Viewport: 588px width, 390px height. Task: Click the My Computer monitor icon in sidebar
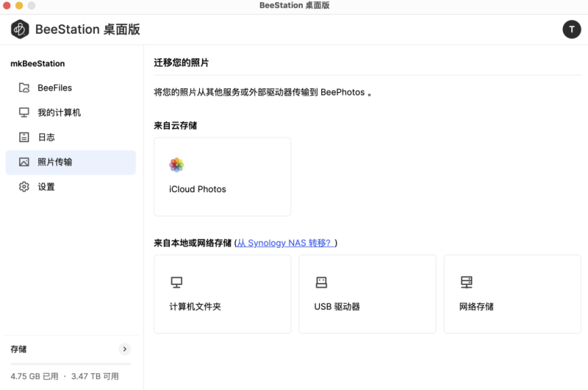click(24, 113)
